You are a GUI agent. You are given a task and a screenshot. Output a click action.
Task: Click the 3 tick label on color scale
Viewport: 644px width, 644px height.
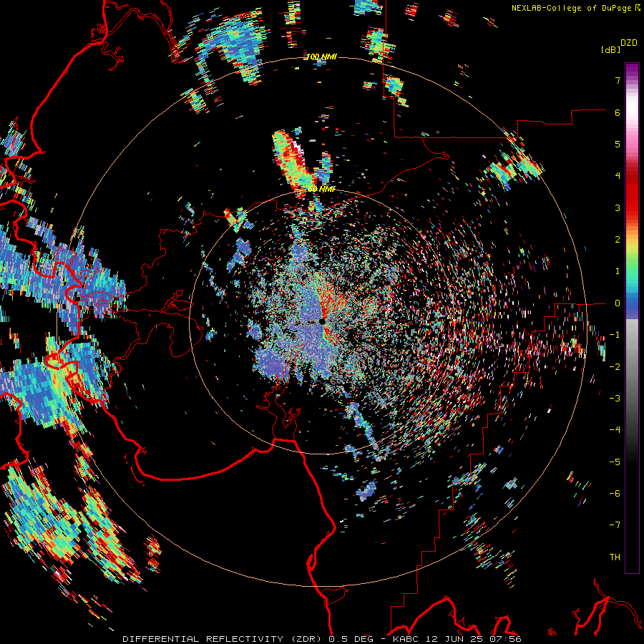(x=618, y=208)
